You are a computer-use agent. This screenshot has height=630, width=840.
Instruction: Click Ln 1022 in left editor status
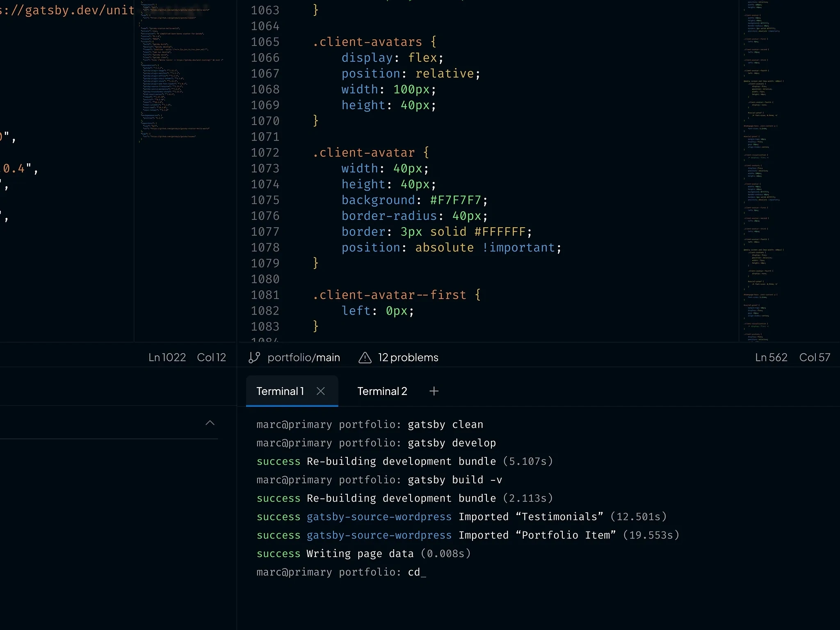[167, 357]
